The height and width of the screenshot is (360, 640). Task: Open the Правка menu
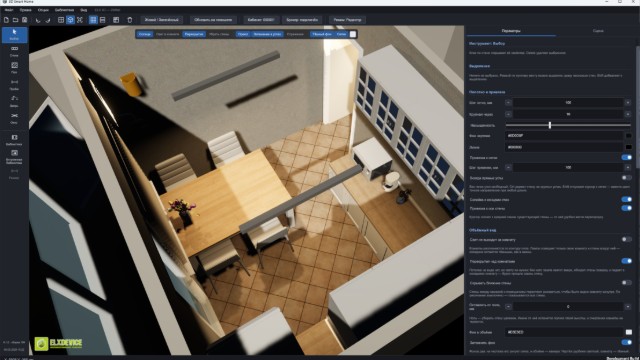coord(25,10)
